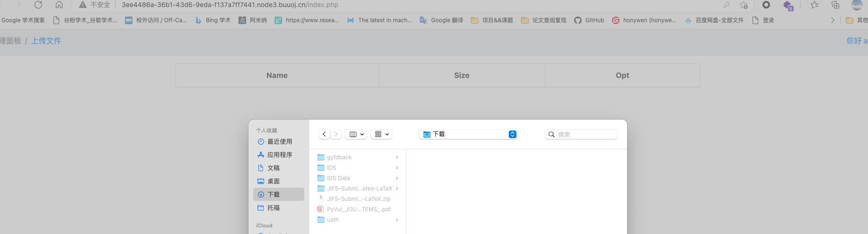Screen dimensions: 868x234
Task: Click the 搜索 search field
Action: pos(581,134)
